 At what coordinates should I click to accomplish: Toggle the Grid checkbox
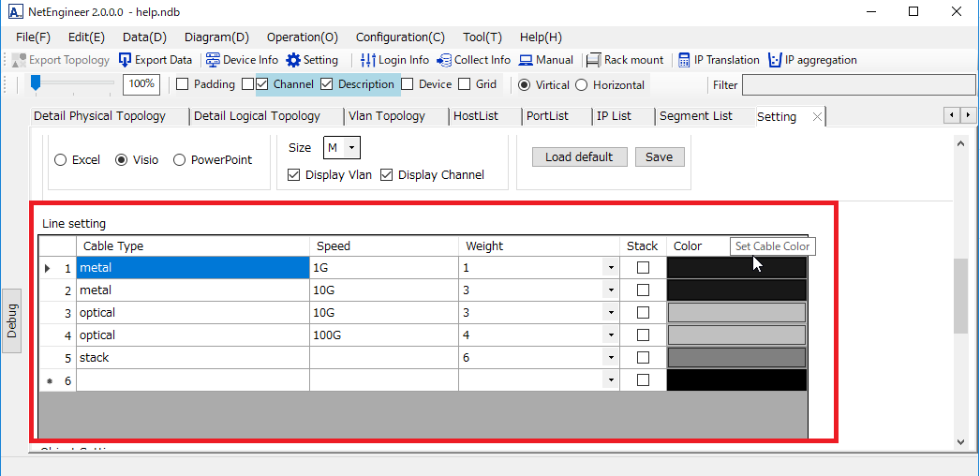coord(465,84)
